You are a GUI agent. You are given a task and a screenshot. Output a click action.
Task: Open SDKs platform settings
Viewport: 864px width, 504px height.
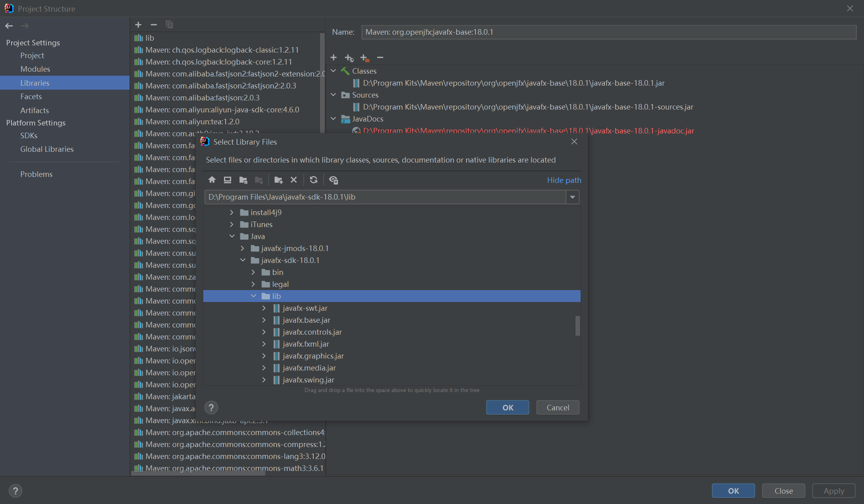[x=29, y=135]
